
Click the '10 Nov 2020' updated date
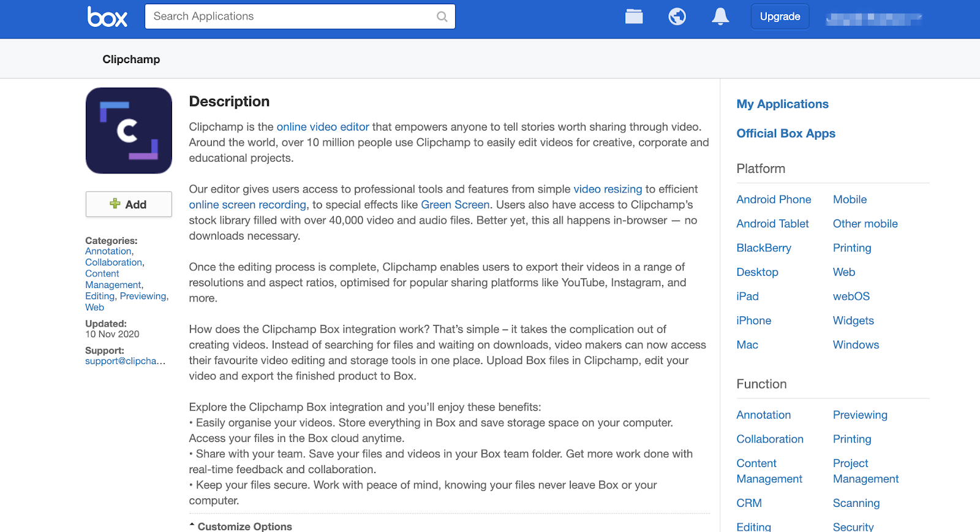tap(112, 334)
